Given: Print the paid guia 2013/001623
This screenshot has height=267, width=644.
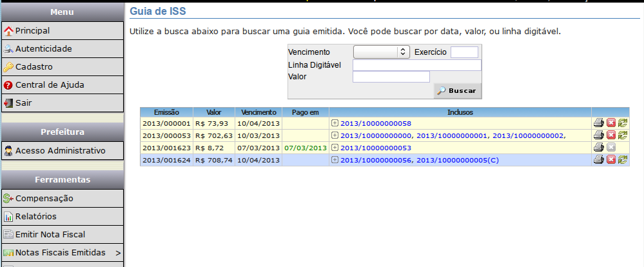Looking at the screenshot, I should pyautogui.click(x=598, y=148).
